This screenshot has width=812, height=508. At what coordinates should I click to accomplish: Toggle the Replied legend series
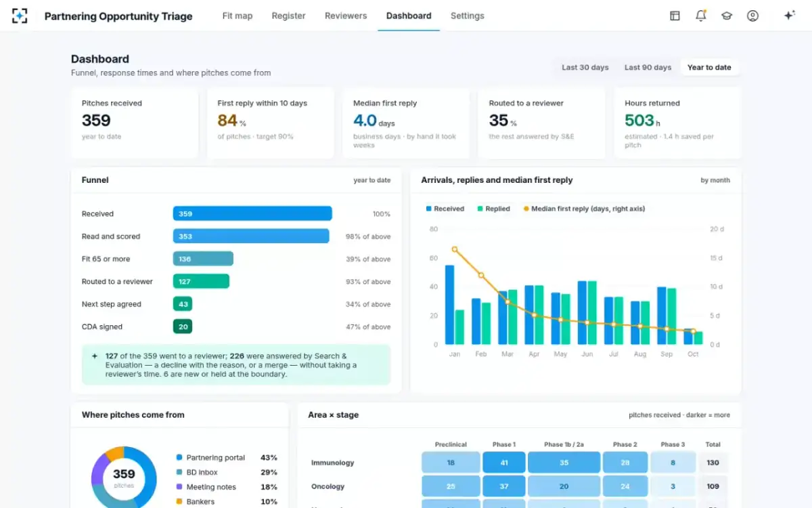[493, 209]
